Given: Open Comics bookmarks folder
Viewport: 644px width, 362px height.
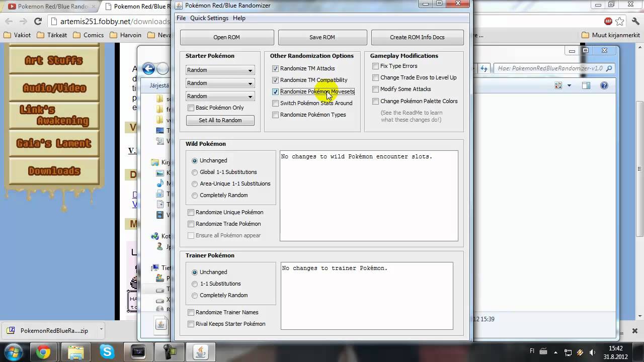Looking at the screenshot, I should pos(88,35).
